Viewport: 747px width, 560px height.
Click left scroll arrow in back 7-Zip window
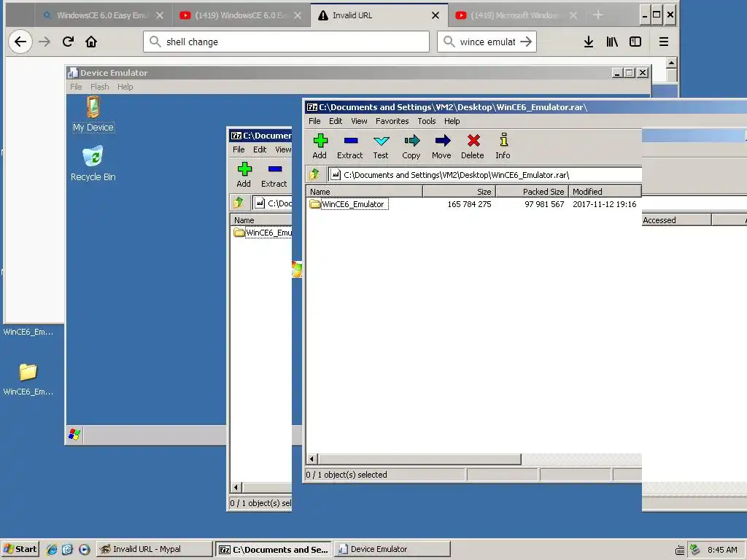click(x=236, y=488)
